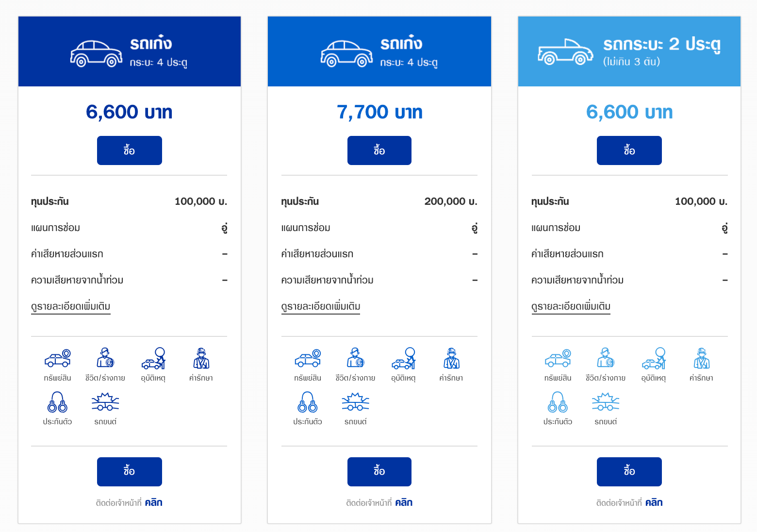Click the ประกันตัว icon in the dark-blue รถเก๋ง 6,600 card
This screenshot has width=757, height=532.
(57, 402)
